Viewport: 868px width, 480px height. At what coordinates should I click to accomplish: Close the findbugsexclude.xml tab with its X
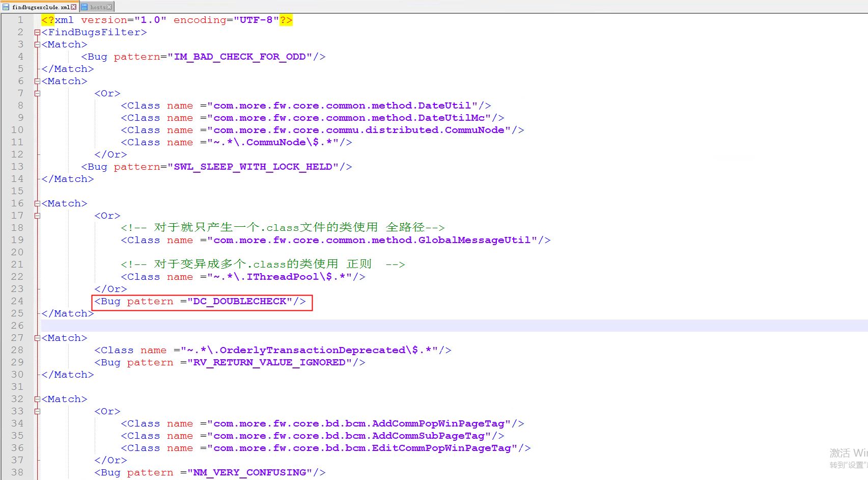coord(74,7)
